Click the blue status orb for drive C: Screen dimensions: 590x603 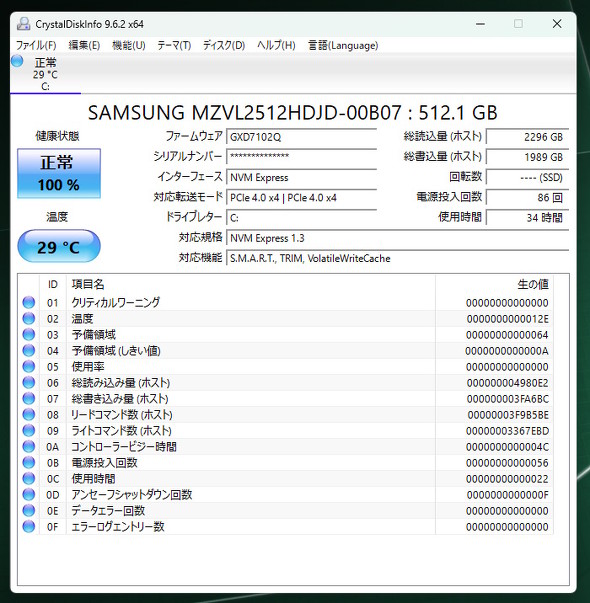(17, 61)
